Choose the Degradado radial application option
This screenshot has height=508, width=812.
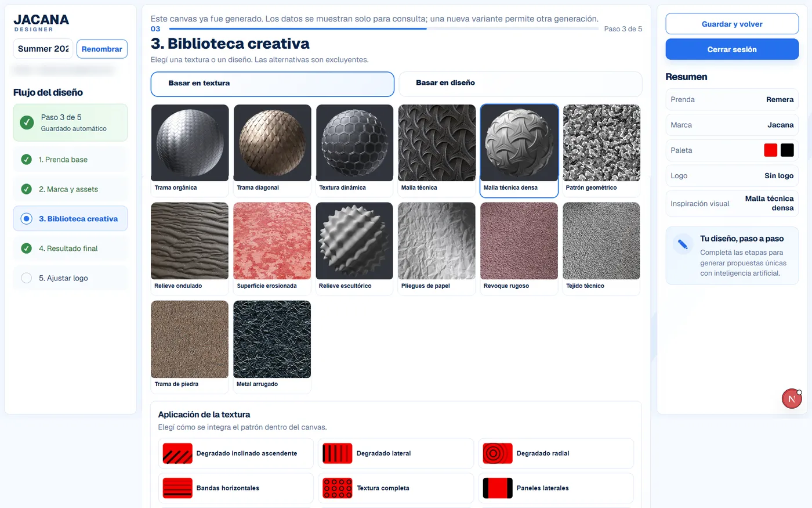coord(556,453)
